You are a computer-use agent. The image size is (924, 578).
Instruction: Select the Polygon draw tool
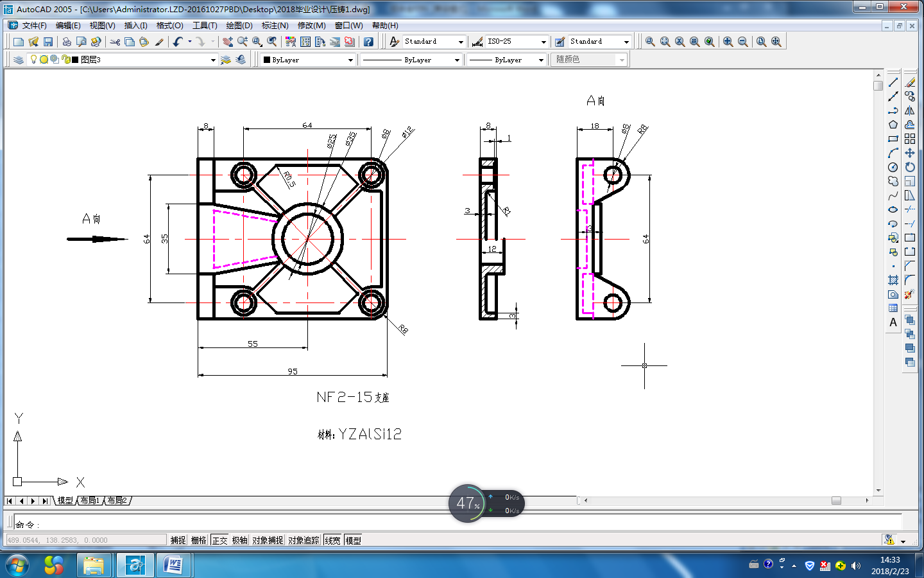point(893,125)
